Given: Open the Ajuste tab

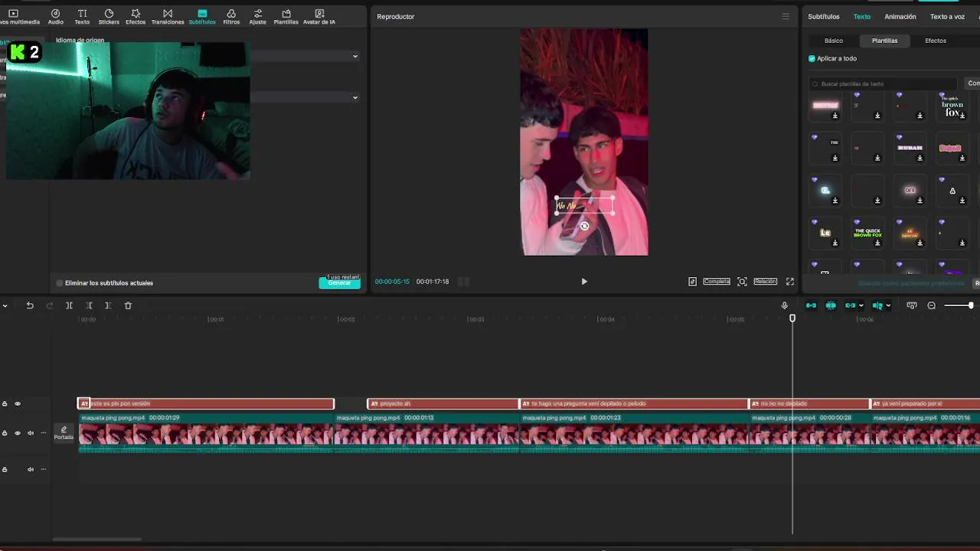Looking at the screenshot, I should [258, 17].
